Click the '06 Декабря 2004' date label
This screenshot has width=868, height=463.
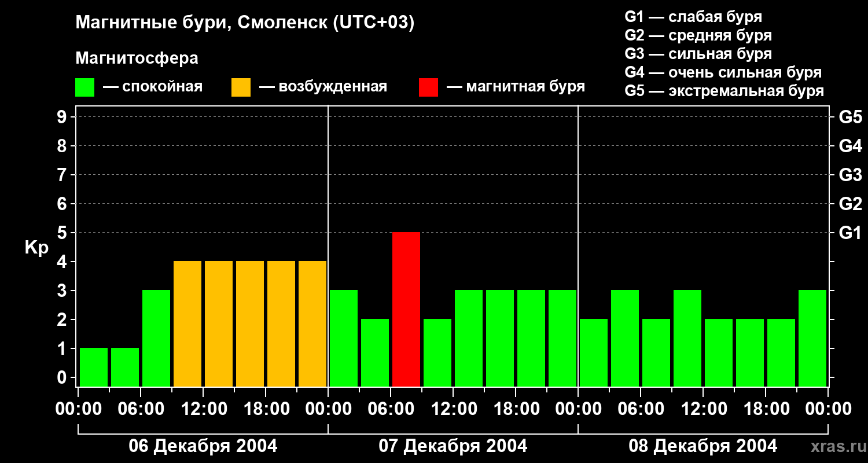click(203, 446)
